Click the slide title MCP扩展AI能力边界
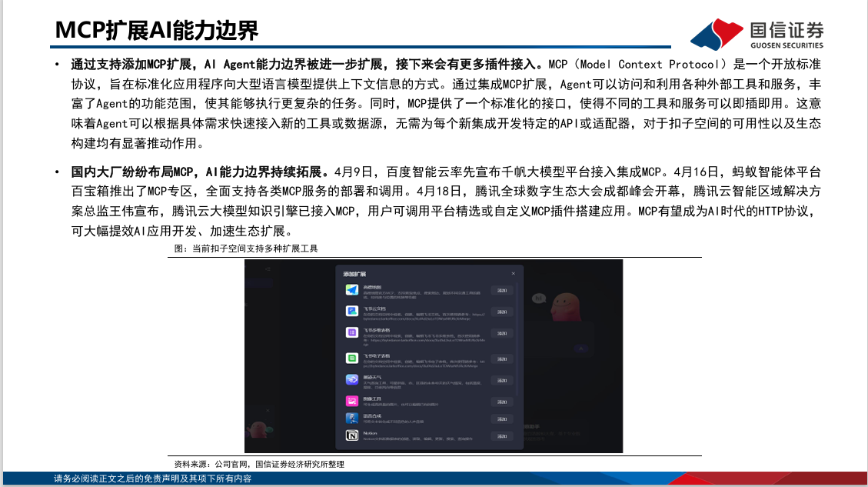Viewport: 868px width, 487px height. (157, 31)
